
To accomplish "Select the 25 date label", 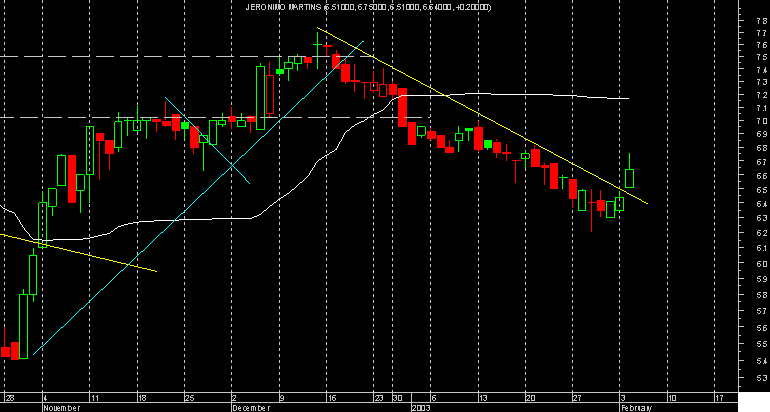I will coord(190,397).
